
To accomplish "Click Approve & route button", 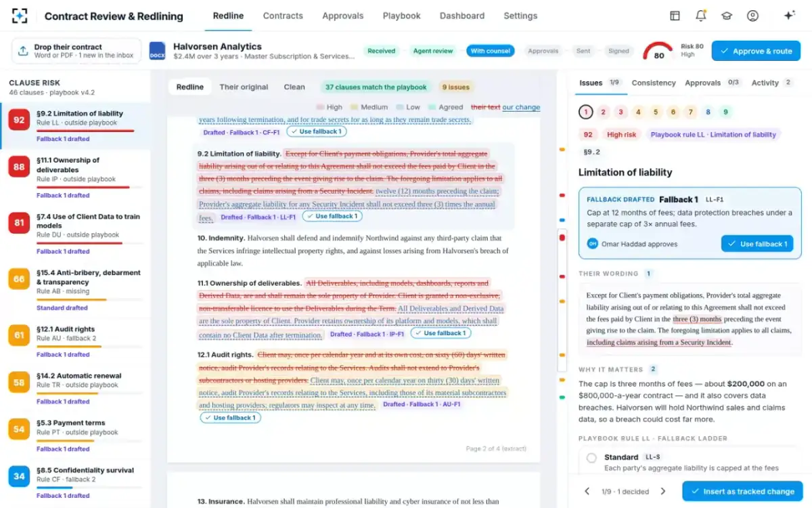I will click(756, 51).
